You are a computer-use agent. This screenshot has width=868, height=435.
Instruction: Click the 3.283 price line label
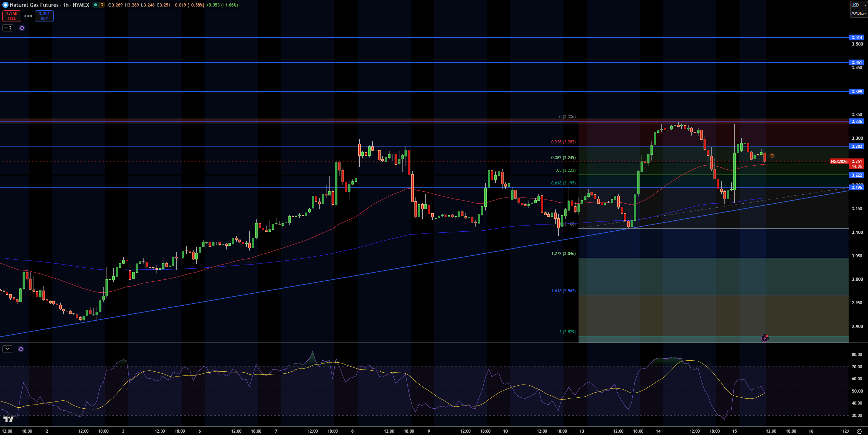[x=857, y=146]
